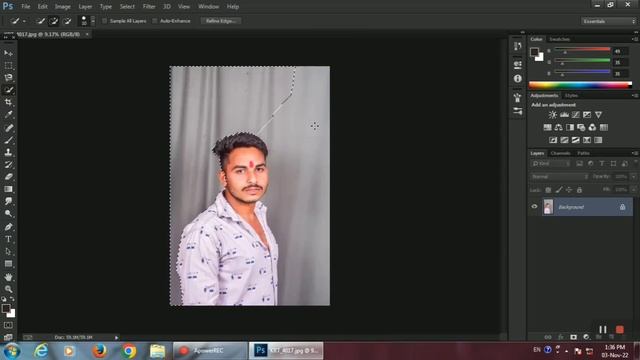This screenshot has height=360, width=640.
Task: Add a Black & White adjustment
Action: click(x=570, y=127)
